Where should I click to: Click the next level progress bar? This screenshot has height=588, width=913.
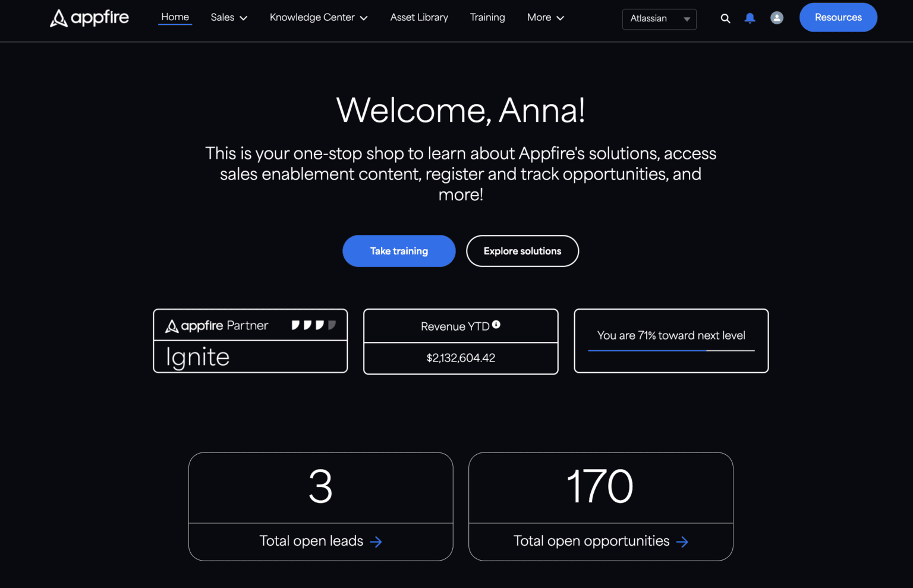pos(671,351)
